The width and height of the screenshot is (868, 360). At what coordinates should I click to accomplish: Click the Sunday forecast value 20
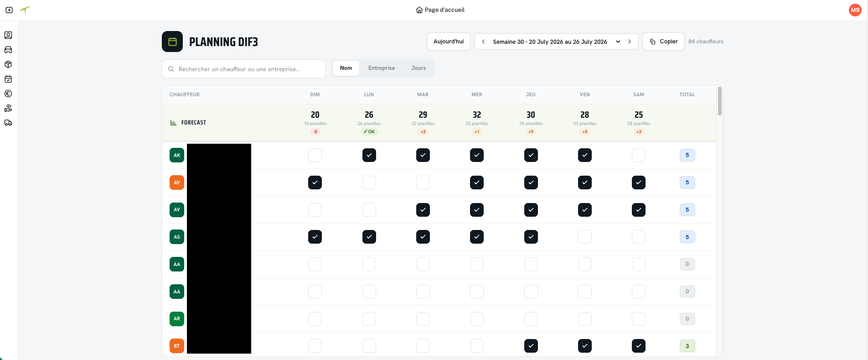315,115
